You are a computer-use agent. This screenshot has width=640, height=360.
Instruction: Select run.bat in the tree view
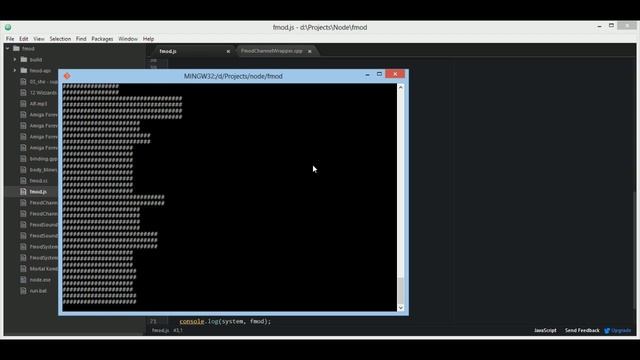[38, 291]
